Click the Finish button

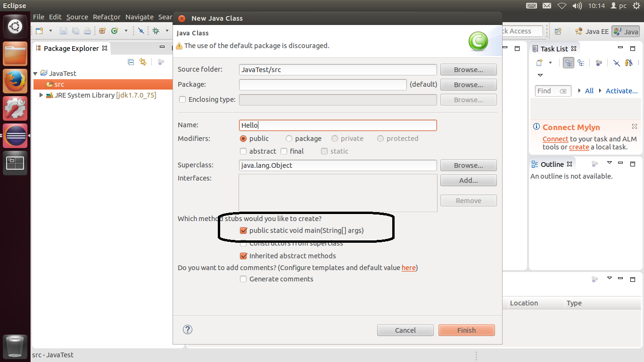(466, 330)
